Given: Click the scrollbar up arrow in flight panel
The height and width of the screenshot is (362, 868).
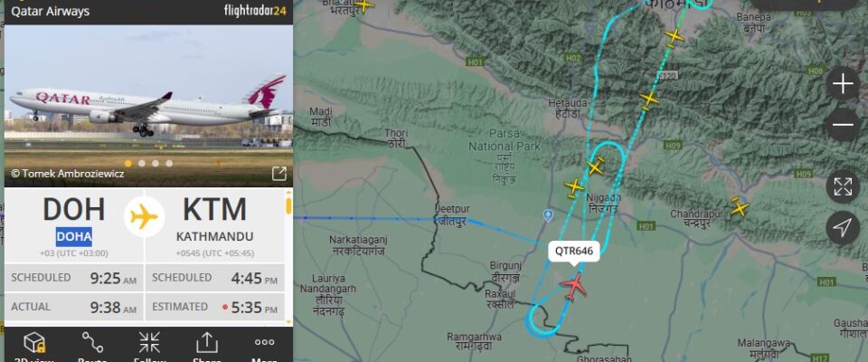Looking at the screenshot, I should point(288,192).
